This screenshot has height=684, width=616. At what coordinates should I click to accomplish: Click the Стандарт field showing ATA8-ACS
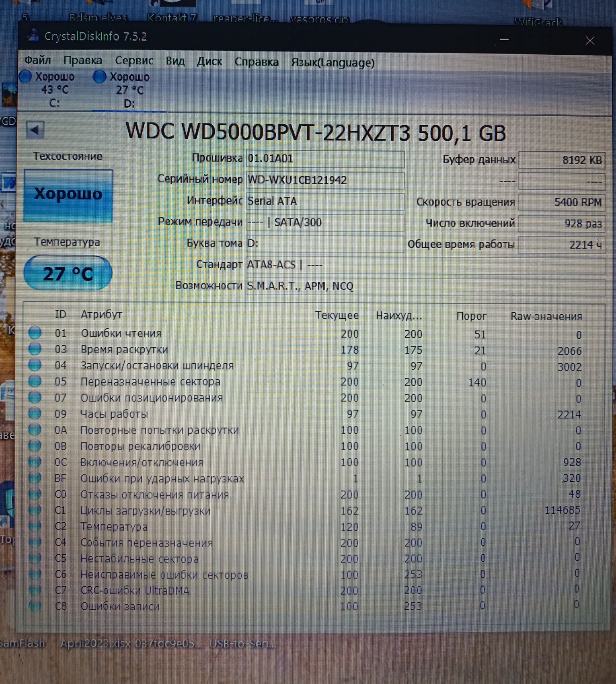pos(425,265)
